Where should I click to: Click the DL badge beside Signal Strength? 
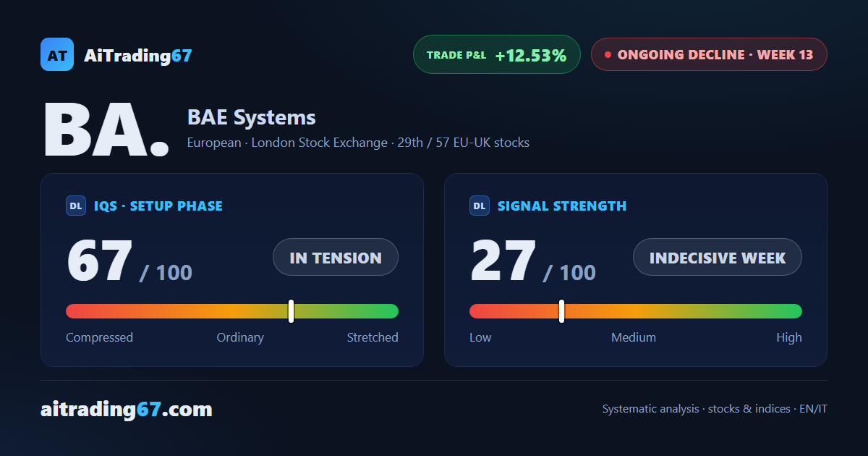point(480,206)
